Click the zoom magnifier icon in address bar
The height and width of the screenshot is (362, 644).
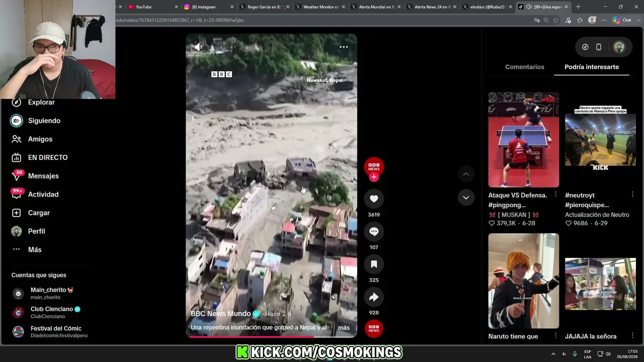546,20
